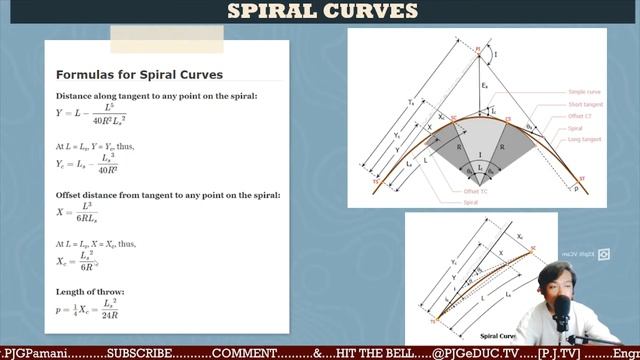
Task: Click '[P.J.TV]' in the bottom ticker
Action: coord(559,353)
